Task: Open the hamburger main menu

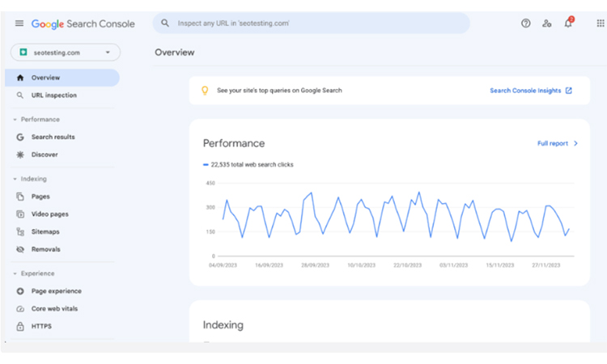Action: (19, 23)
